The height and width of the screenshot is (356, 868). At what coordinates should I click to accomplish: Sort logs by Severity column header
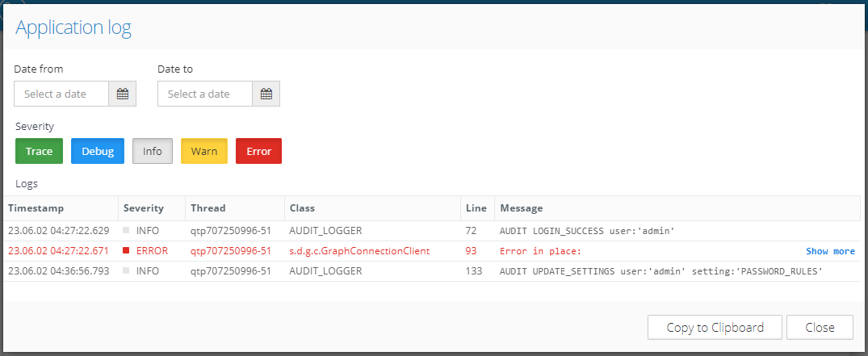click(x=144, y=208)
